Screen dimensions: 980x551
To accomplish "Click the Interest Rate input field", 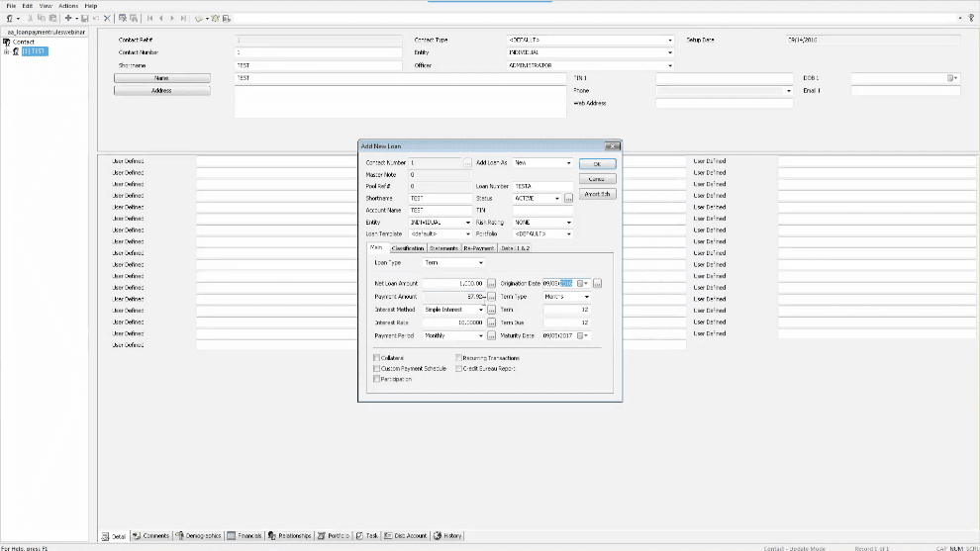I will (x=453, y=322).
